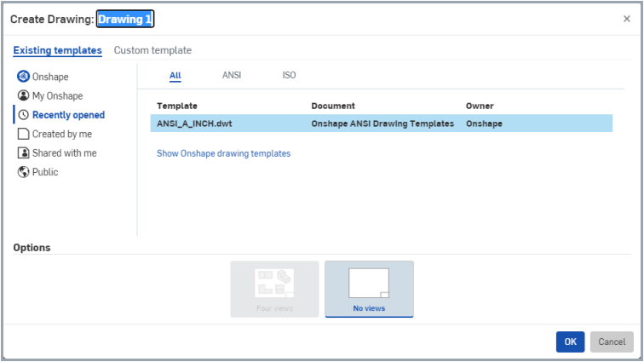
Task: Select the No views layout thumbnail
Action: [x=369, y=289]
